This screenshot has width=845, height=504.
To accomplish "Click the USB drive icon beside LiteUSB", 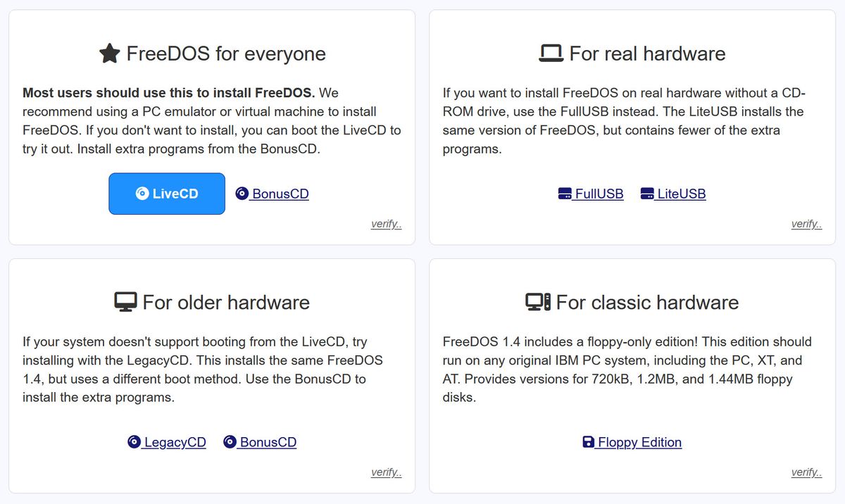I will point(646,193).
